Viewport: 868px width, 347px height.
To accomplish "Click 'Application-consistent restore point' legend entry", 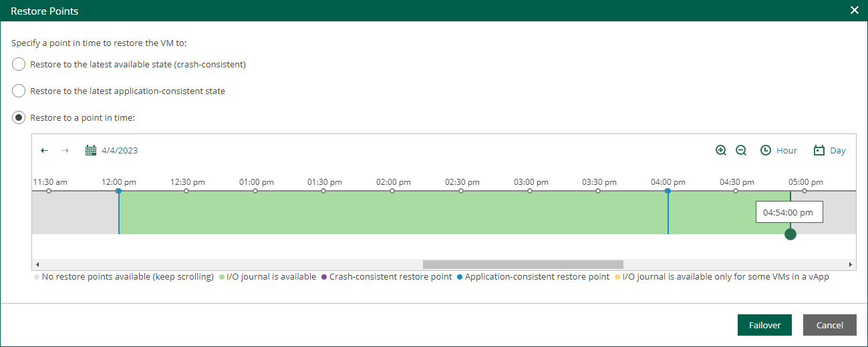I will 533,276.
